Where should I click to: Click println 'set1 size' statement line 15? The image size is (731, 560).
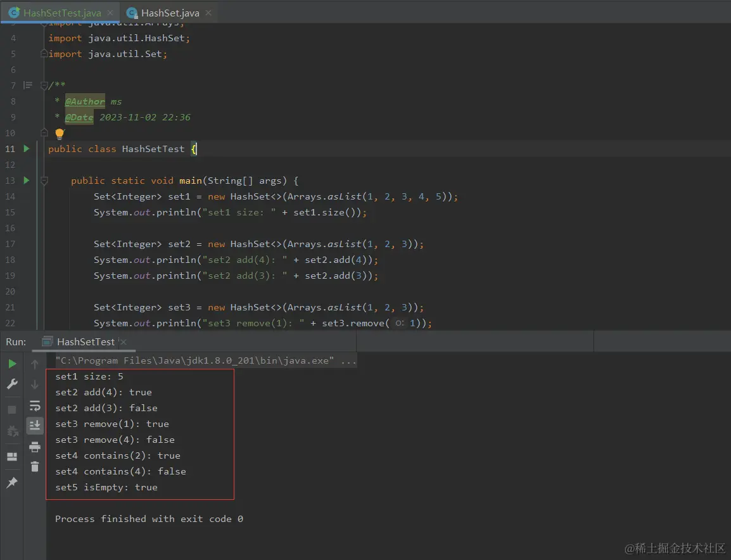(x=231, y=212)
